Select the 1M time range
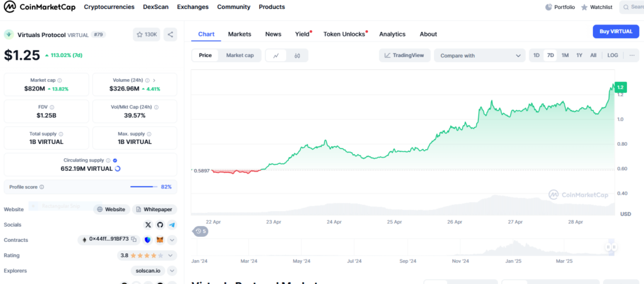The width and height of the screenshot is (644, 284). 565,55
